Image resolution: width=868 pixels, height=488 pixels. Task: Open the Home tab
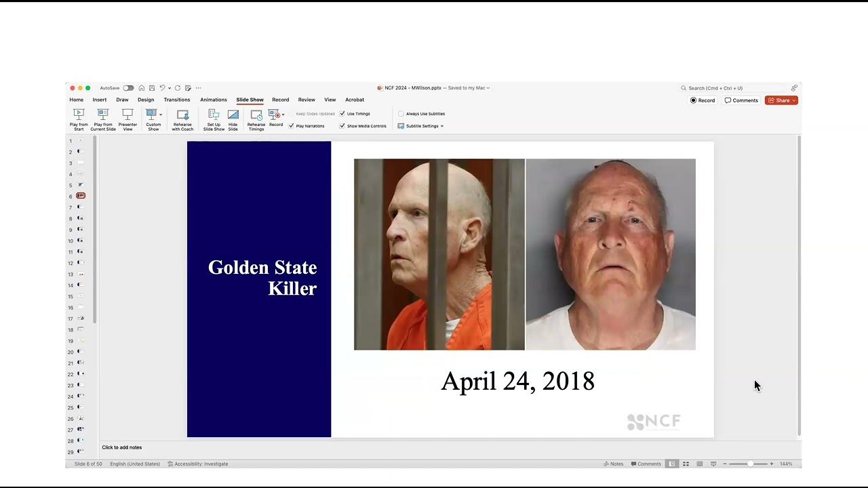(x=77, y=100)
